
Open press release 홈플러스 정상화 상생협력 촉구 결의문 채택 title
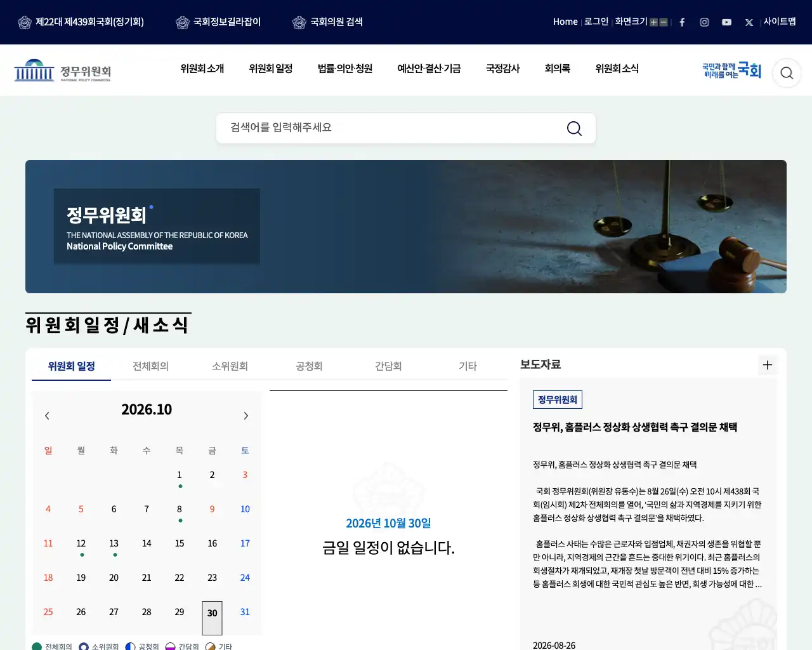point(635,427)
